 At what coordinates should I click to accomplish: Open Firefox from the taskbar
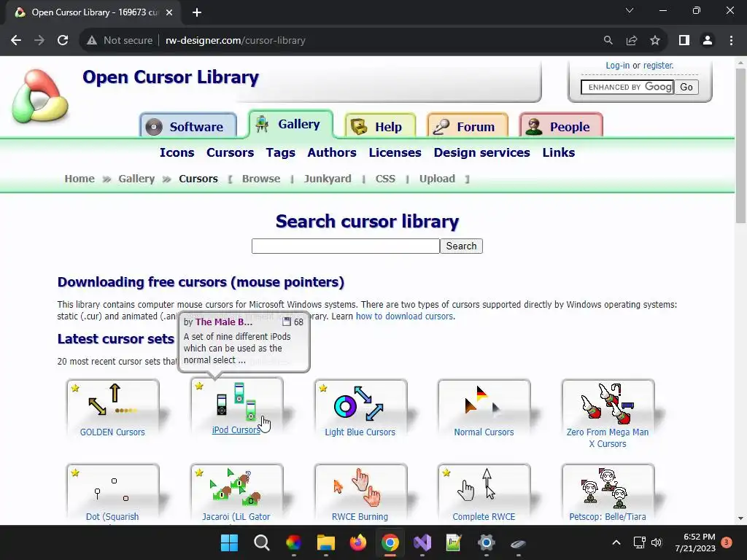[x=357, y=542]
